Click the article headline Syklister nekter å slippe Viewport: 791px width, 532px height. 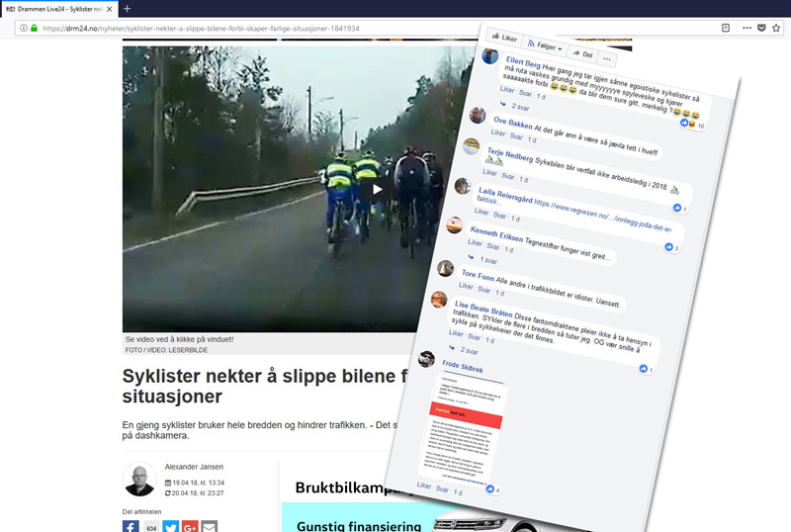pyautogui.click(x=265, y=386)
